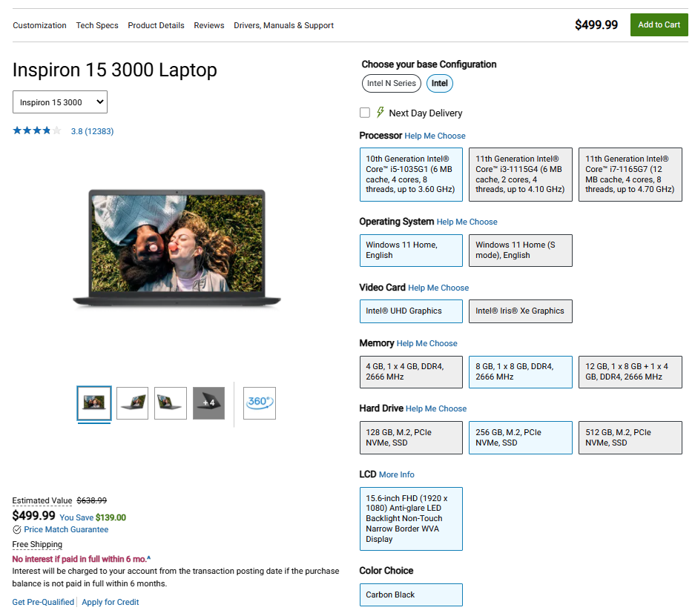The height and width of the screenshot is (616, 695).
Task: Go to the Tech Specs tab
Action: (x=97, y=25)
